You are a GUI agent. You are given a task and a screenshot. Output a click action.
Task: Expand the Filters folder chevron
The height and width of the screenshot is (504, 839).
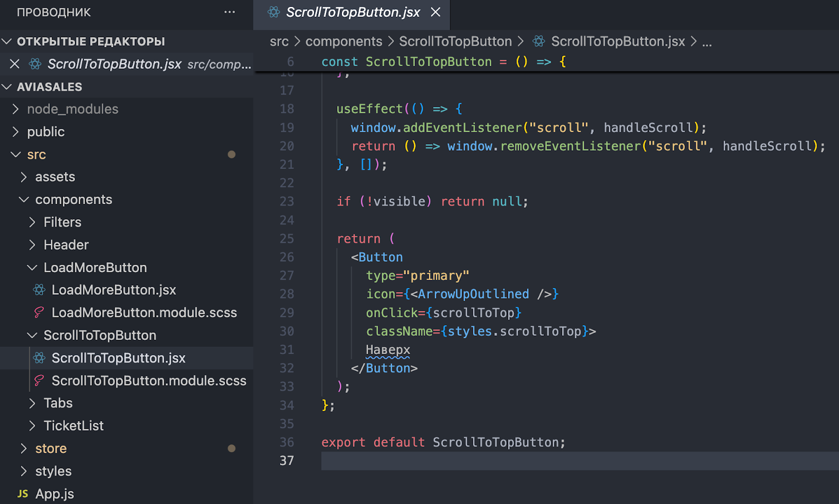[32, 222]
